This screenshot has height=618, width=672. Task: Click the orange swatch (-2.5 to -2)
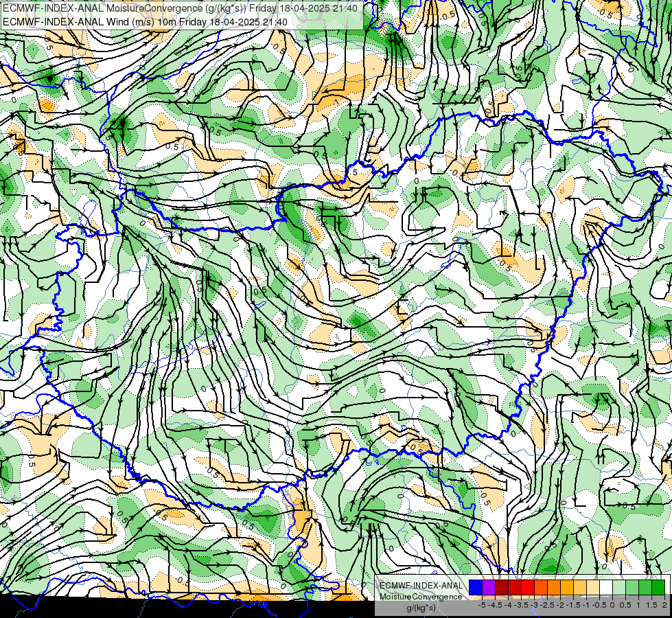click(554, 587)
